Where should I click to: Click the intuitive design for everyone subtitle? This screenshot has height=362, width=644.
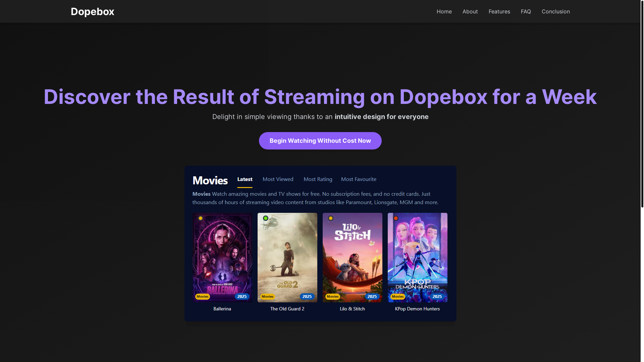[x=381, y=117]
